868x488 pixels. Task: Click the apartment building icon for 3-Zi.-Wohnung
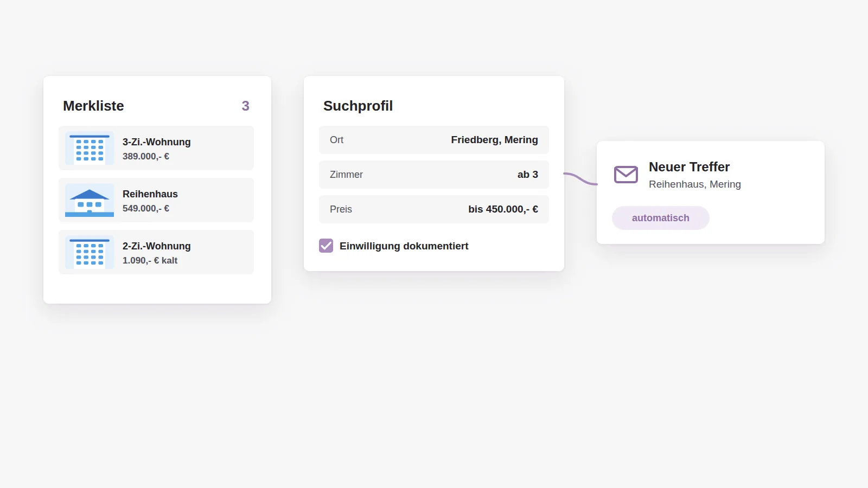(x=90, y=148)
